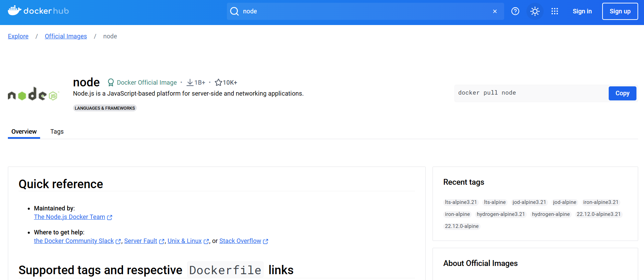The height and width of the screenshot is (280, 644).
Task: Click external link icon after Node.js Docker Team
Action: pyautogui.click(x=110, y=217)
